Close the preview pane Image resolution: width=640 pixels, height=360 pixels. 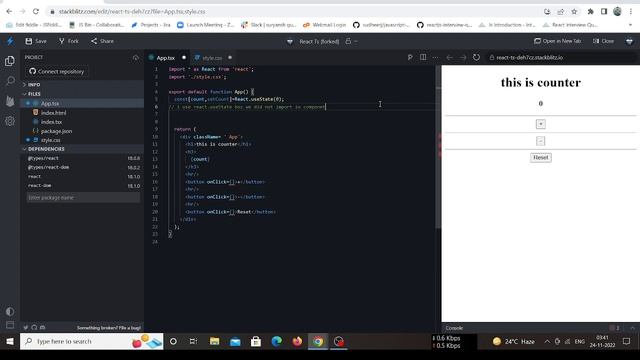603,41
